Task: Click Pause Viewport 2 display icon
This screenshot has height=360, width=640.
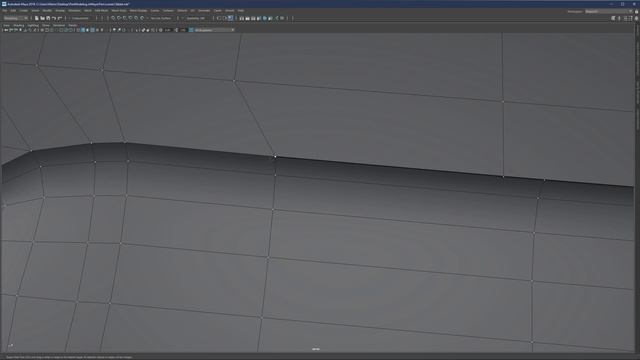Action: pyautogui.click(x=282, y=18)
